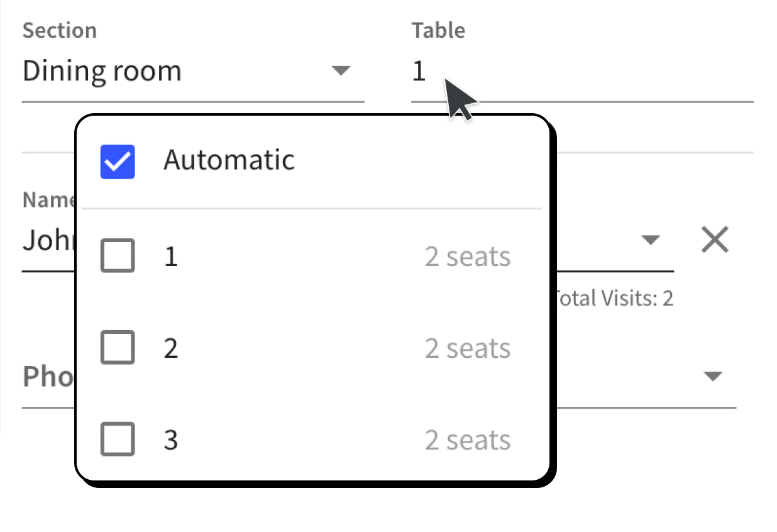This screenshot has width=777, height=532.
Task: Open the dropdown below the Phone field
Action: 712,376
